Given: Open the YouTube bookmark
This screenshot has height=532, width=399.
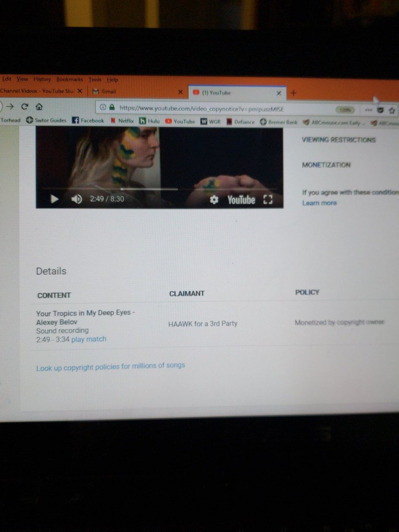Looking at the screenshot, I should click(x=180, y=121).
